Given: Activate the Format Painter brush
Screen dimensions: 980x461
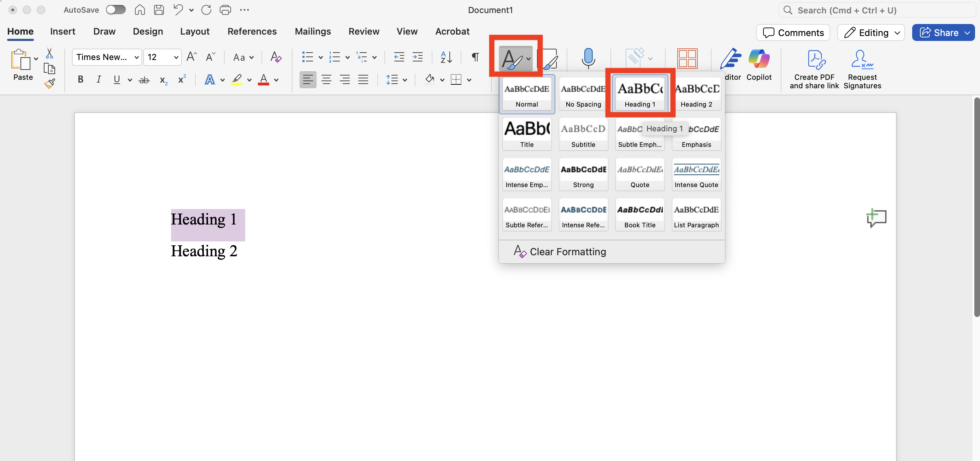Looking at the screenshot, I should [x=49, y=84].
